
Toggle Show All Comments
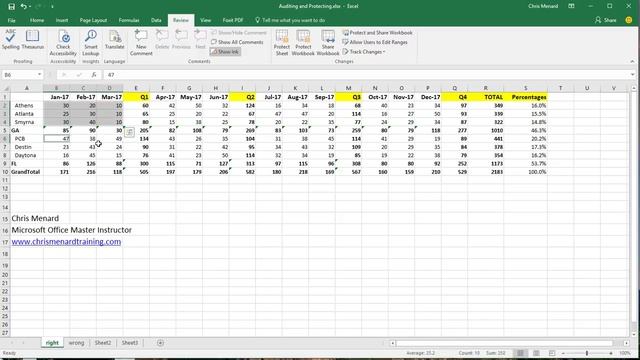(x=237, y=42)
